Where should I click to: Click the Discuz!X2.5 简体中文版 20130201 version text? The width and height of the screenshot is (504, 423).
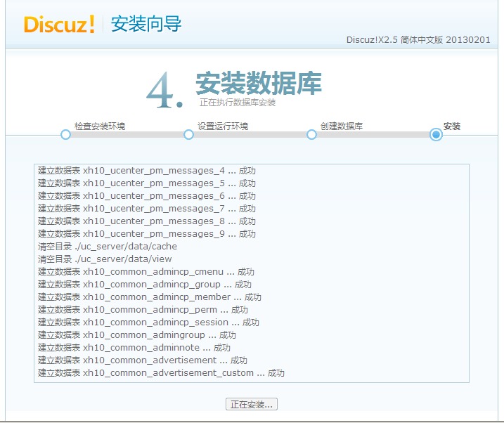click(x=418, y=40)
